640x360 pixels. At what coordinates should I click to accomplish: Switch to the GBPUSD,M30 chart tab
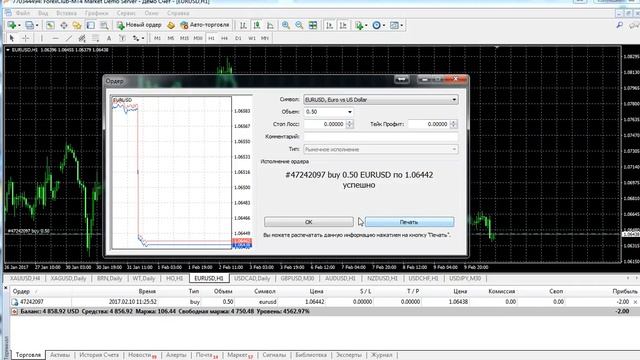(x=297, y=278)
